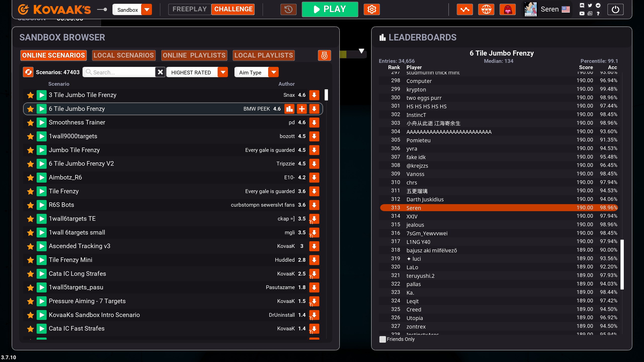Show leaderboard icon for 6 Tile Jumbo Frenzy
This screenshot has width=644, height=362.
click(x=289, y=109)
